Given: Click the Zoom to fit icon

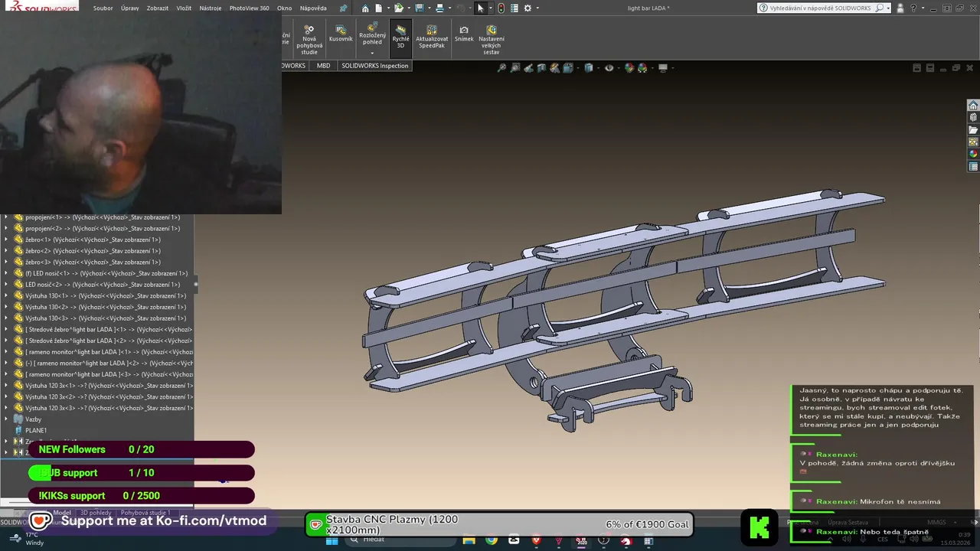Looking at the screenshot, I should [x=502, y=68].
